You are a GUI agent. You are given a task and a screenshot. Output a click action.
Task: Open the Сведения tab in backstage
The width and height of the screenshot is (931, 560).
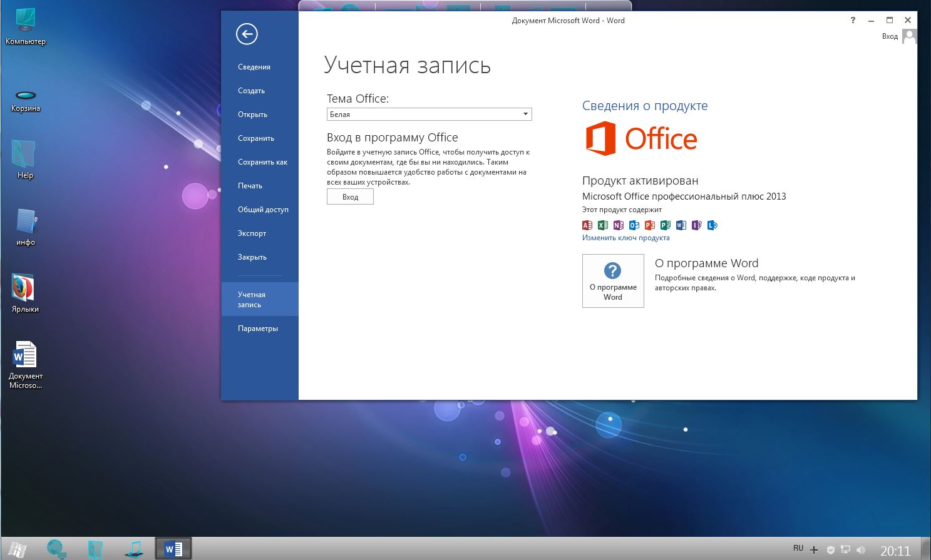click(254, 67)
